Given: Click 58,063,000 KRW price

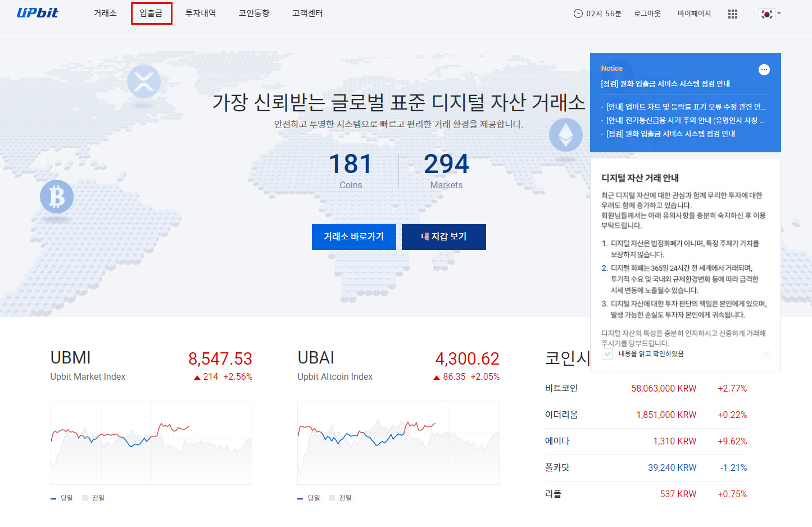Looking at the screenshot, I should [664, 389].
